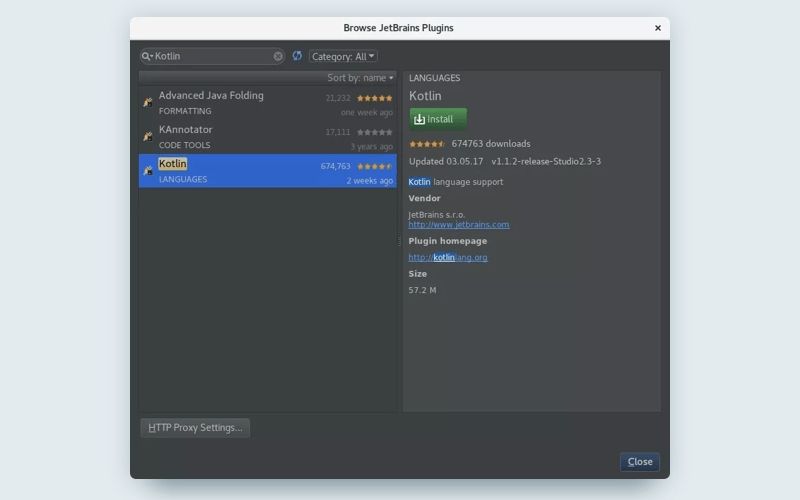The height and width of the screenshot is (500, 800).
Task: Click the 'JetBrains s.r.o.' vendor name
Action: pyautogui.click(x=437, y=215)
